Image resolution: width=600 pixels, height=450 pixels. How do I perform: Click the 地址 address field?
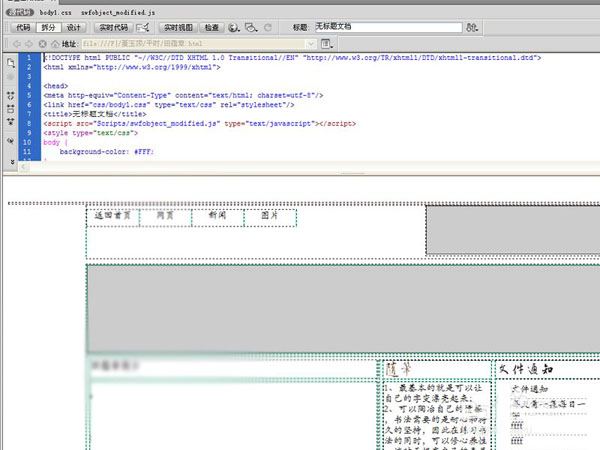click(194, 44)
